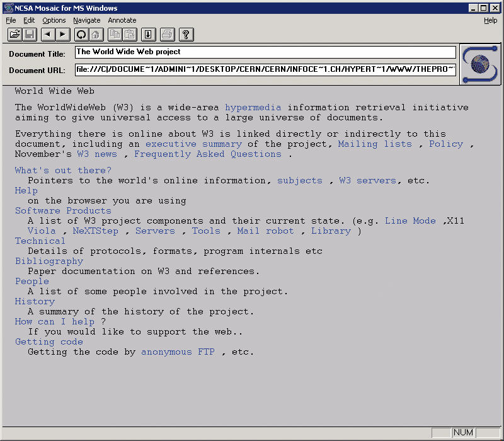Open the History link
504x441 pixels.
tap(35, 302)
